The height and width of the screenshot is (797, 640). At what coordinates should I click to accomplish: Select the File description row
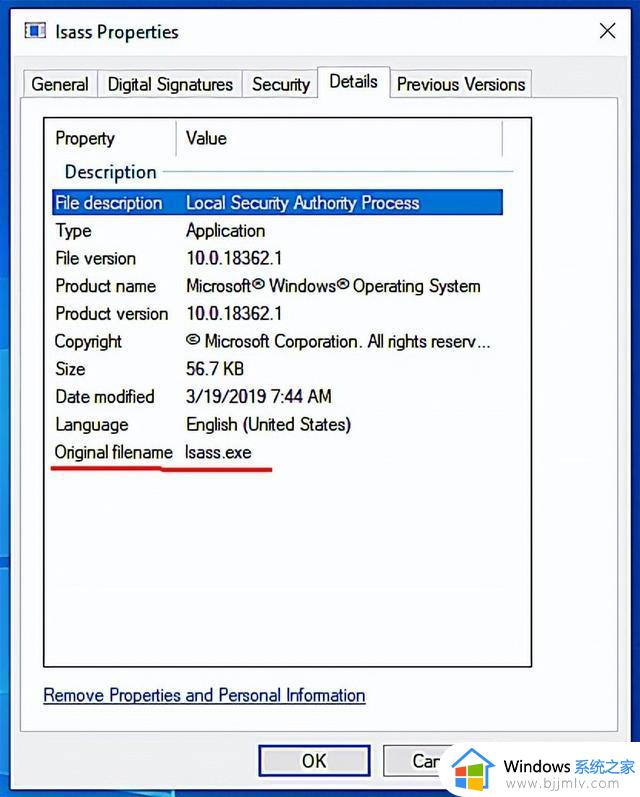(277, 203)
